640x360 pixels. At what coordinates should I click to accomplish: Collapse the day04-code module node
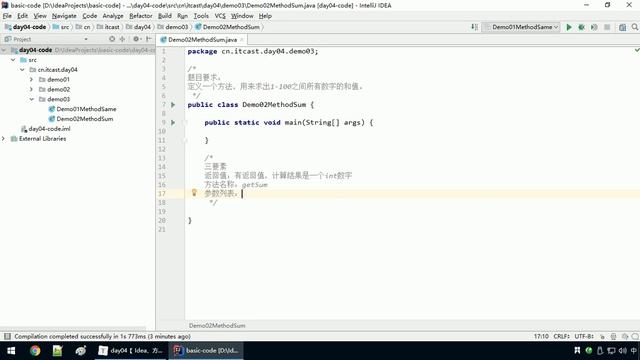tap(4, 50)
